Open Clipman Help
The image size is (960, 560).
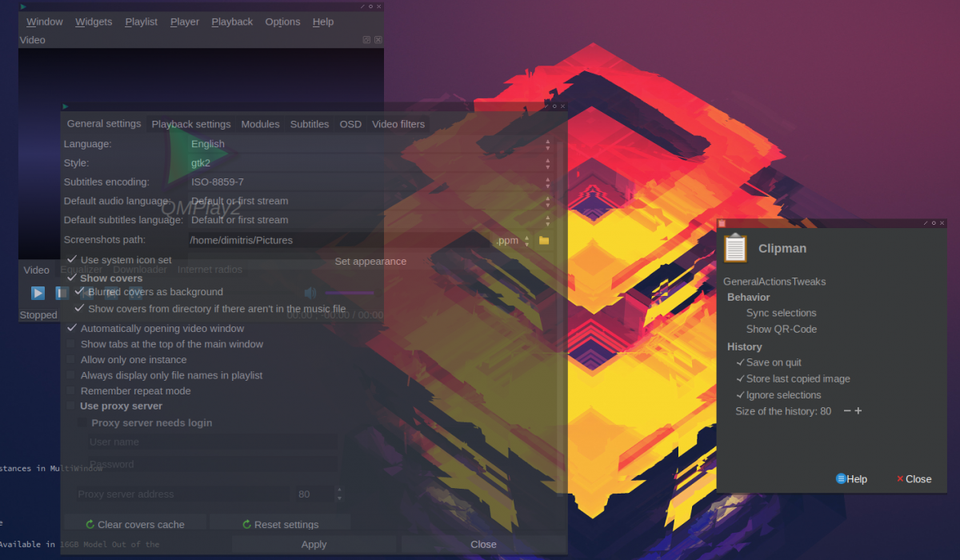(x=852, y=479)
